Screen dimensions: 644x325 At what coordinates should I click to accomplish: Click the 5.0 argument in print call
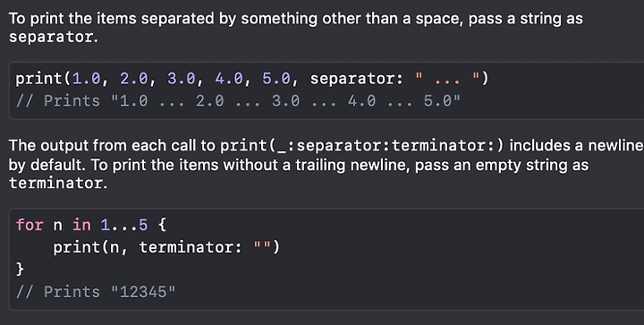pyautogui.click(x=276, y=78)
